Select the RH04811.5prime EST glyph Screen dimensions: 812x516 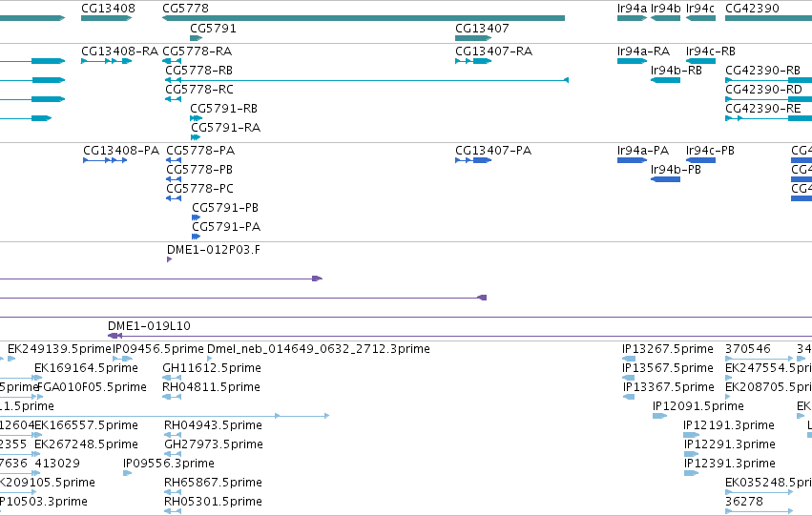click(172, 397)
